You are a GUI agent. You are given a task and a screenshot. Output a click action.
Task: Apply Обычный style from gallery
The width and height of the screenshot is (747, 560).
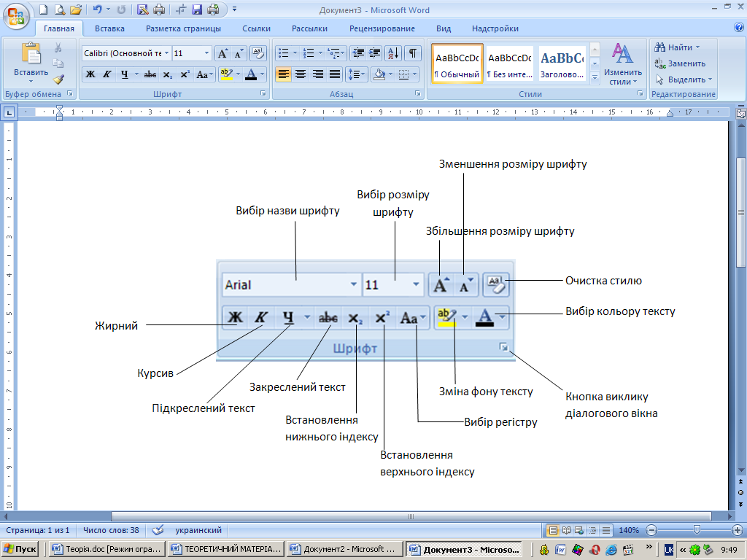[457, 64]
